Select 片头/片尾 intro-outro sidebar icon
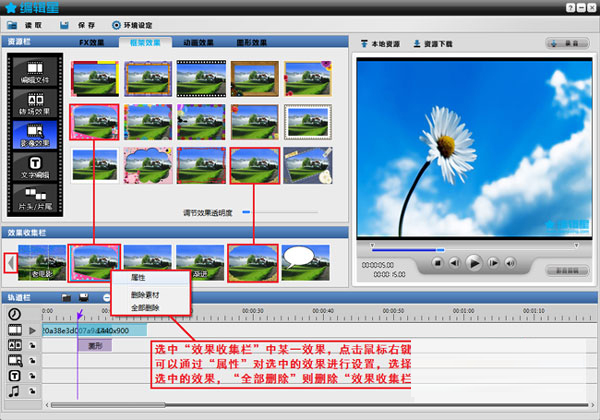 coord(35,199)
